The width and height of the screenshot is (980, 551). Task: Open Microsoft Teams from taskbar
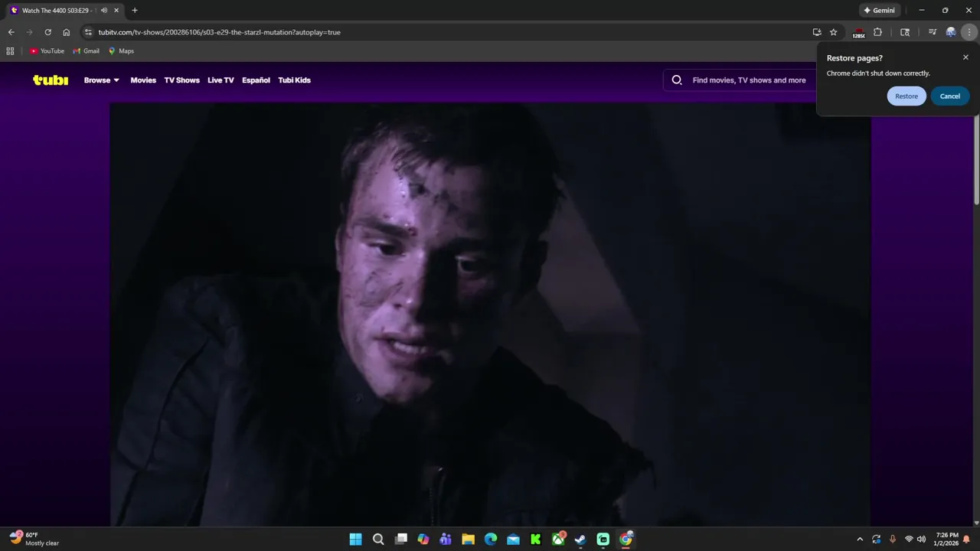click(446, 539)
